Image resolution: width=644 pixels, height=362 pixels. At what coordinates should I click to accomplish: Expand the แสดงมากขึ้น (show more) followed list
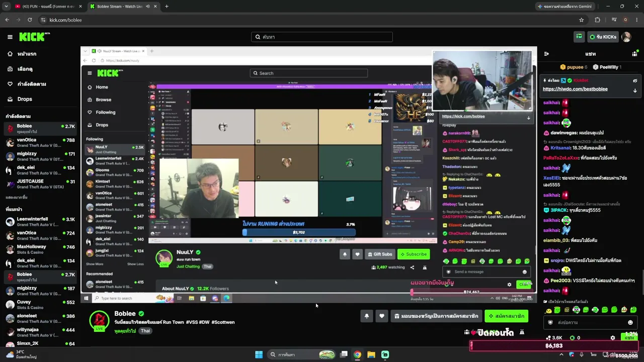coord(16,198)
